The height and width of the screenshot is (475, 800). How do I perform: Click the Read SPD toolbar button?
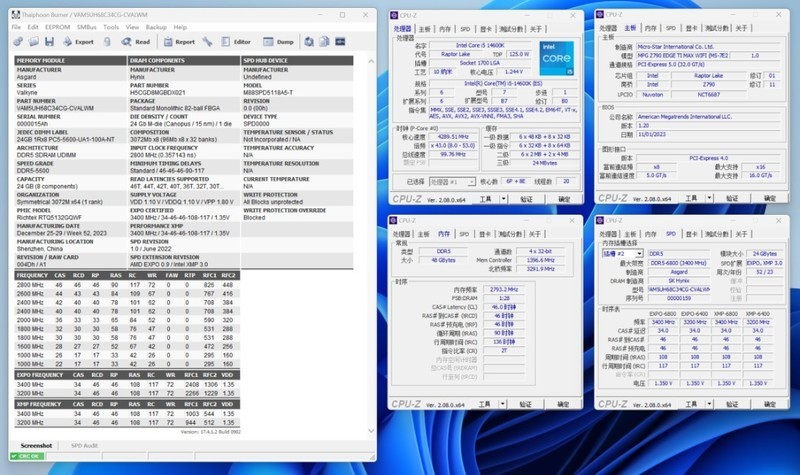click(136, 42)
